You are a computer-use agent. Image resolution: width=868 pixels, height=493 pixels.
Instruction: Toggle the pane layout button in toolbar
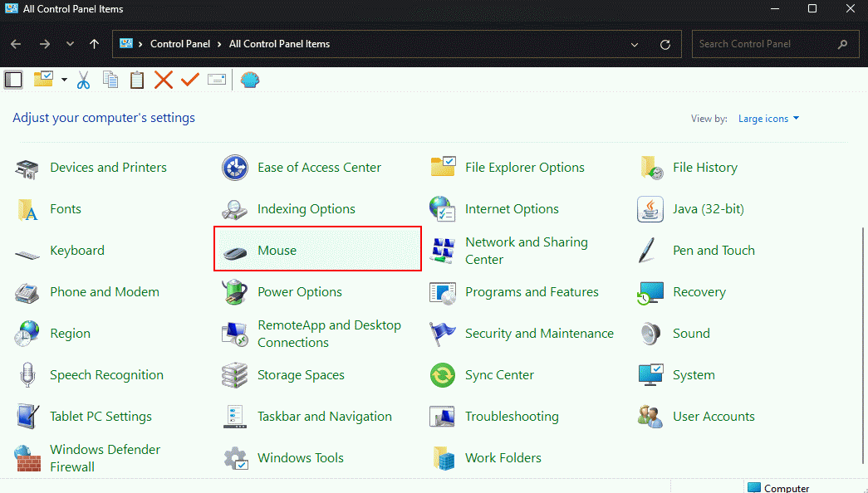13,80
